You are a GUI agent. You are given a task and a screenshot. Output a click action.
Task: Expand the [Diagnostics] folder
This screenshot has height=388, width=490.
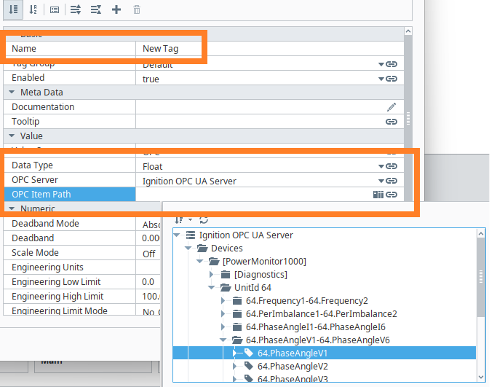[x=211, y=274]
